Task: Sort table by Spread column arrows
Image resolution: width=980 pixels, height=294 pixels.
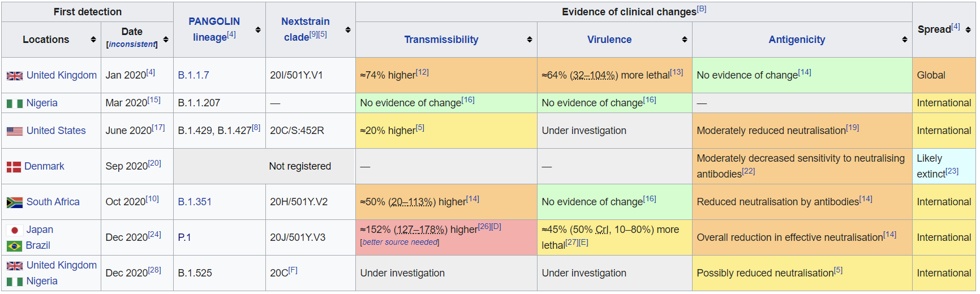Action: pyautogui.click(x=968, y=29)
